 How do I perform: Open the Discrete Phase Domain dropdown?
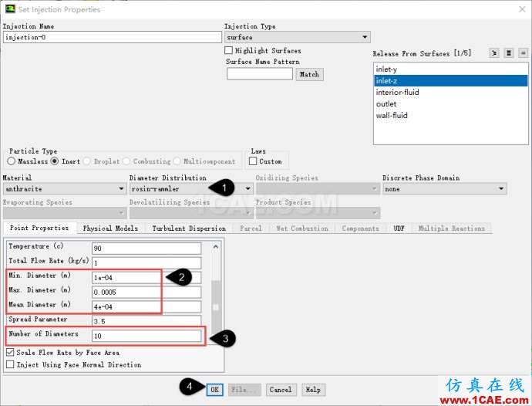445,188
